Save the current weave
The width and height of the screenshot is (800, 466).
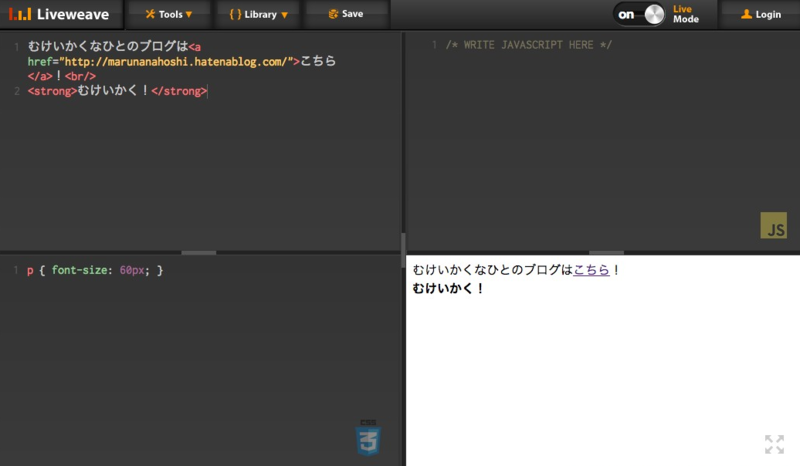point(346,14)
